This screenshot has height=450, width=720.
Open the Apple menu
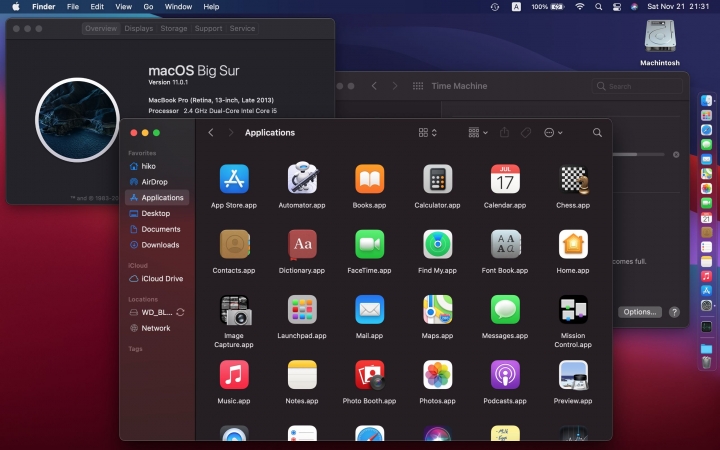point(16,7)
